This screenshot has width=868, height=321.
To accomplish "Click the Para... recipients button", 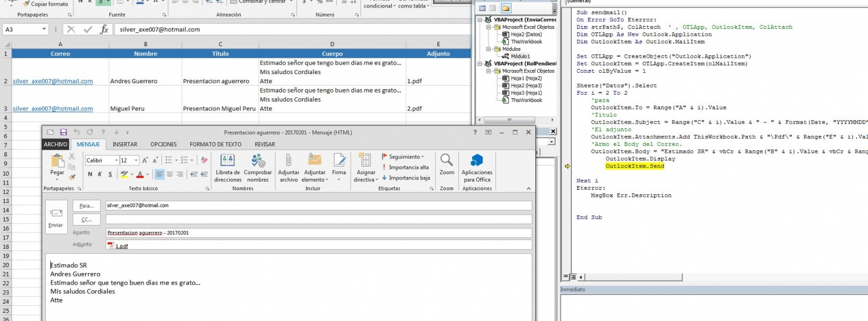I will point(87,205).
